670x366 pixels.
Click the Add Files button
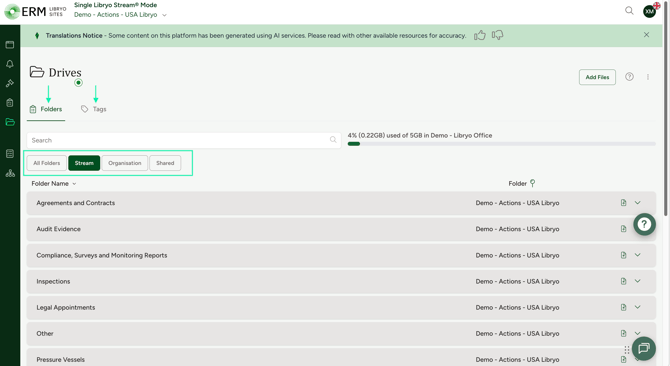click(597, 77)
